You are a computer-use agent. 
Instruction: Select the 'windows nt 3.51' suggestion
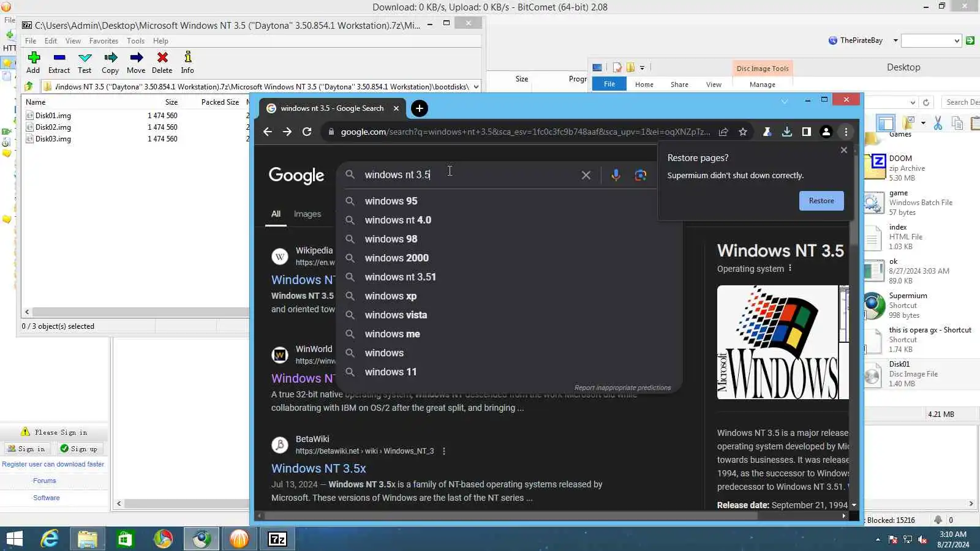click(x=400, y=277)
